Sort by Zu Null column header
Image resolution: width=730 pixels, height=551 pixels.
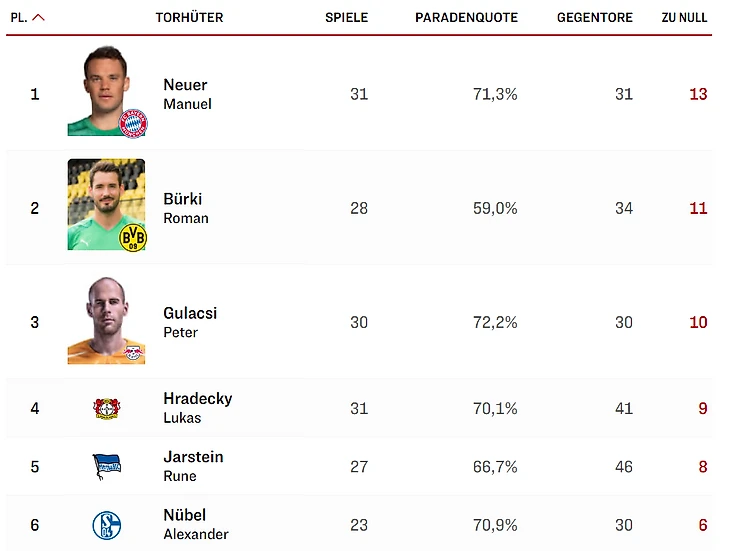click(x=684, y=18)
